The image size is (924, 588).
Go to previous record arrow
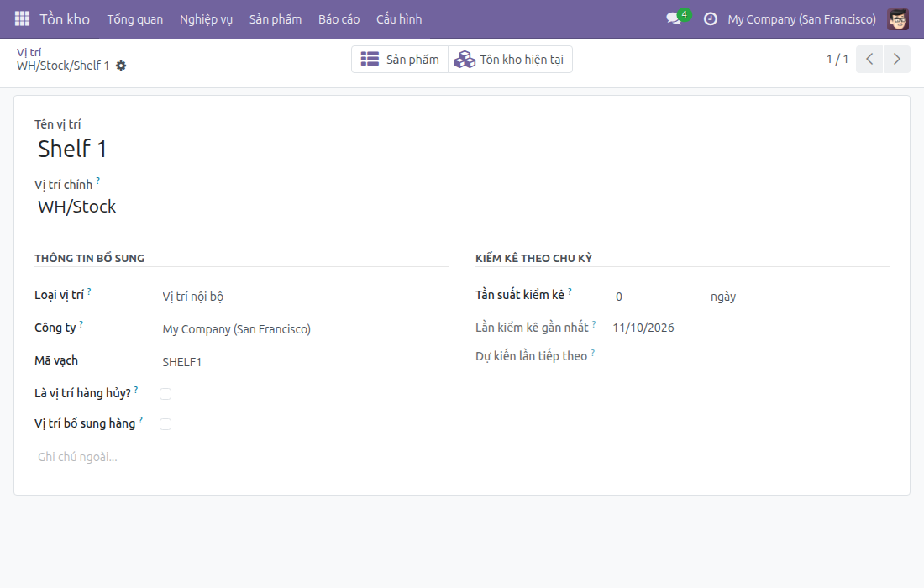869,59
